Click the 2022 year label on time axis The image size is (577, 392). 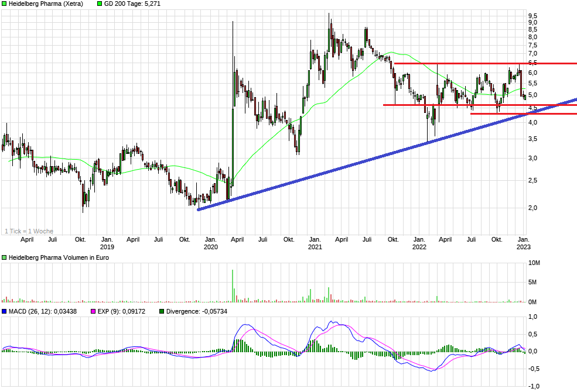tap(419, 247)
